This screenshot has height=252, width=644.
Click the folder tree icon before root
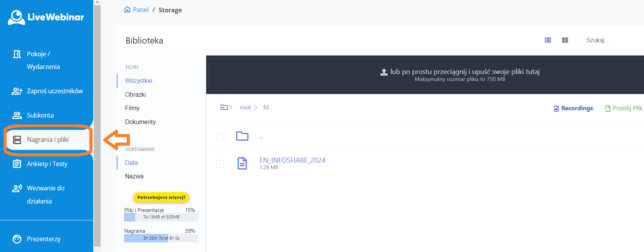coord(224,107)
